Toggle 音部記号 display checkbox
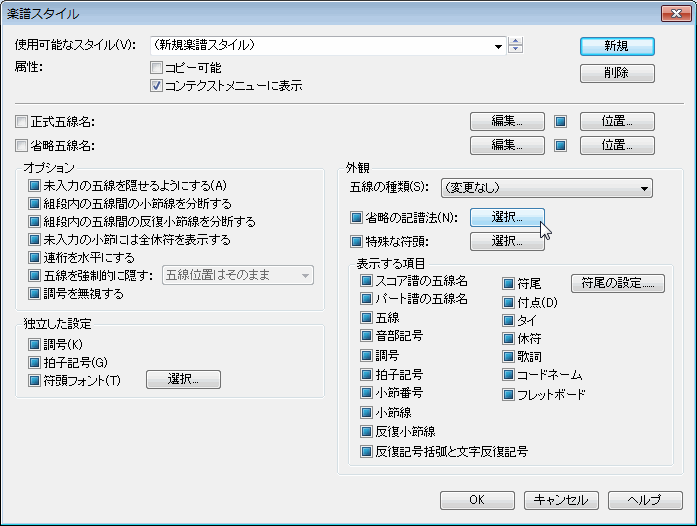This screenshot has height=526, width=697. (366, 336)
